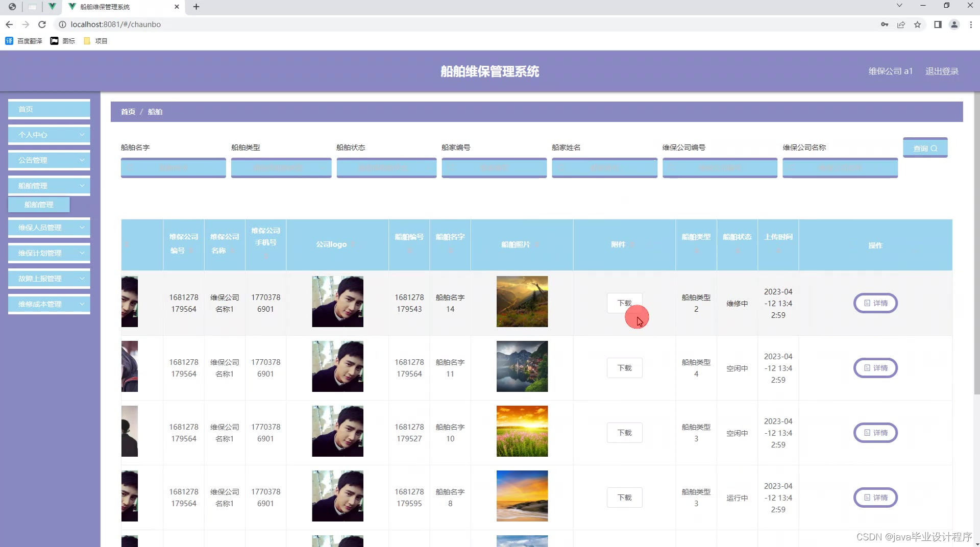Open the 项目 bookmarks folder
The height and width of the screenshot is (547, 980).
(95, 41)
